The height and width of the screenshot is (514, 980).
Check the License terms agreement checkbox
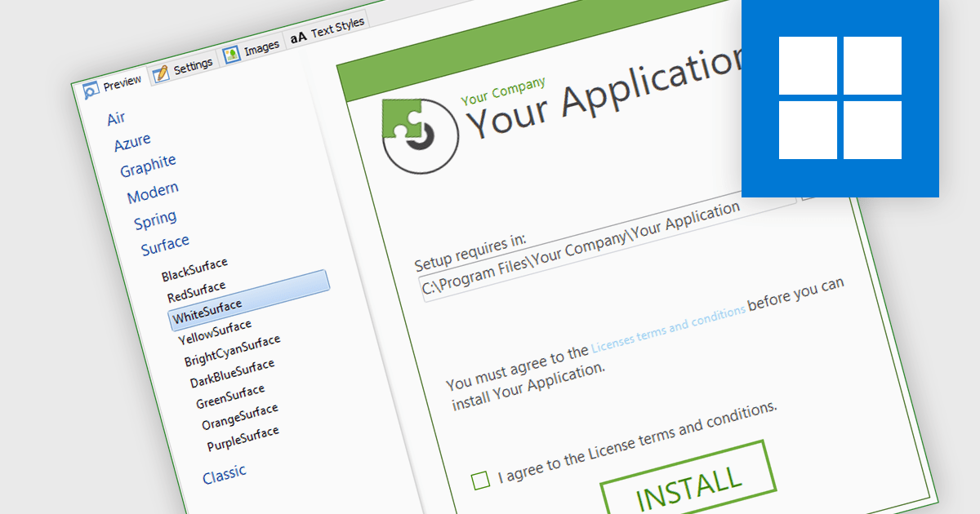pyautogui.click(x=481, y=480)
